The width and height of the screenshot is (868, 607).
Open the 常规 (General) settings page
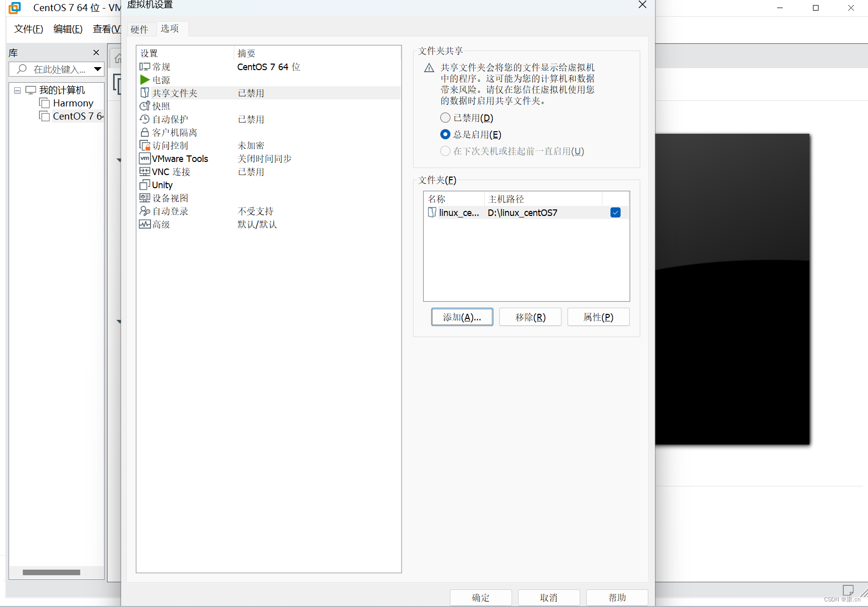pos(161,66)
